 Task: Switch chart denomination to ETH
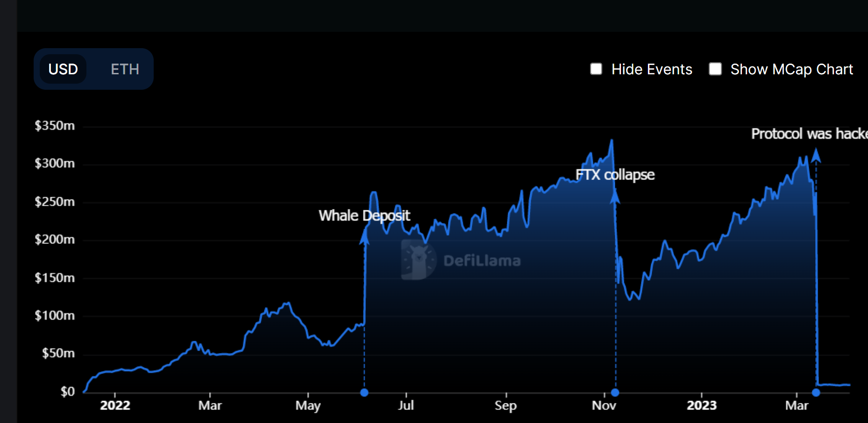point(125,69)
